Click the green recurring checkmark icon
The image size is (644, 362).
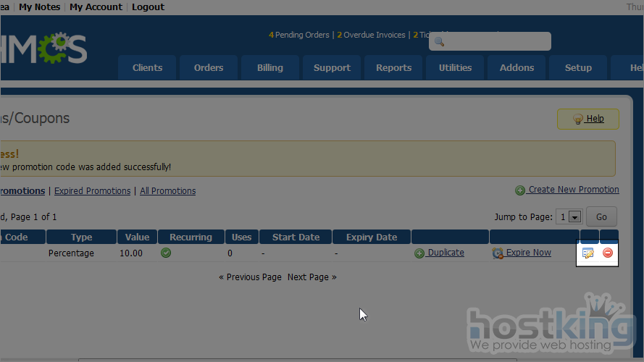166,253
